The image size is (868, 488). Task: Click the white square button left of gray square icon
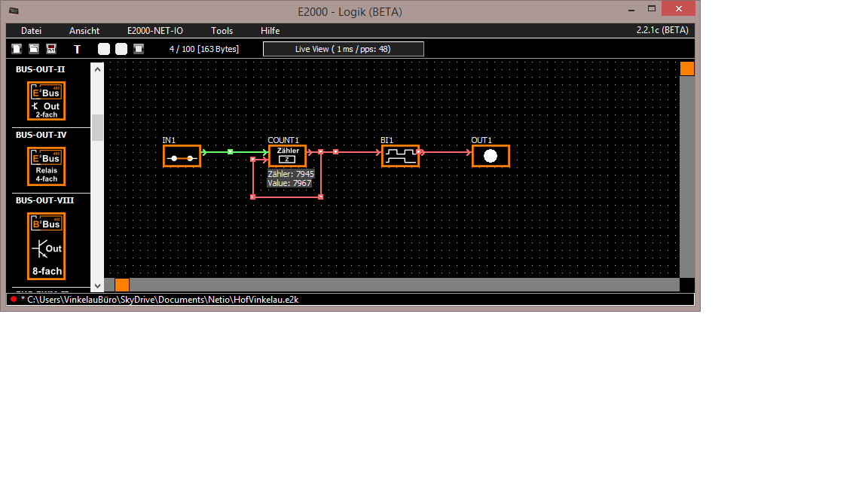[x=121, y=49]
